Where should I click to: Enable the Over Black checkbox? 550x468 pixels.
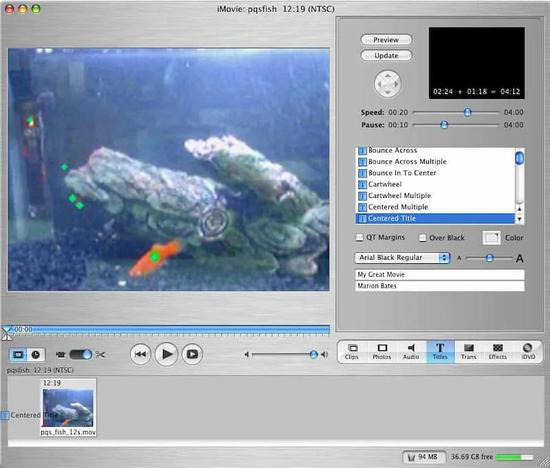coord(423,238)
